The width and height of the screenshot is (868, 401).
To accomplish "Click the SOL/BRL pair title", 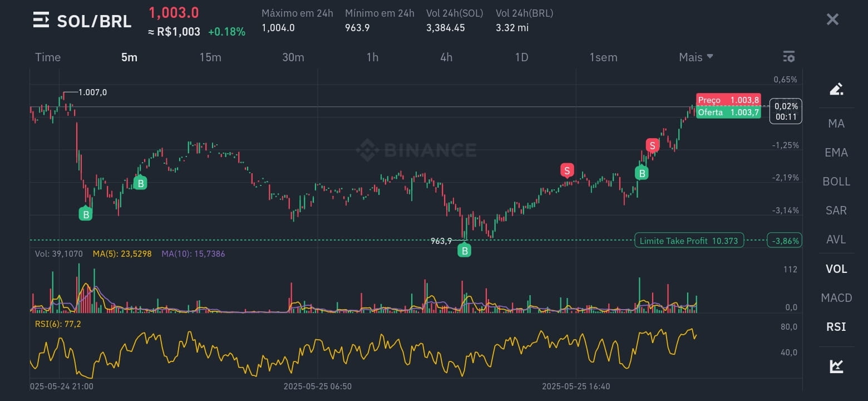I will pos(94,21).
